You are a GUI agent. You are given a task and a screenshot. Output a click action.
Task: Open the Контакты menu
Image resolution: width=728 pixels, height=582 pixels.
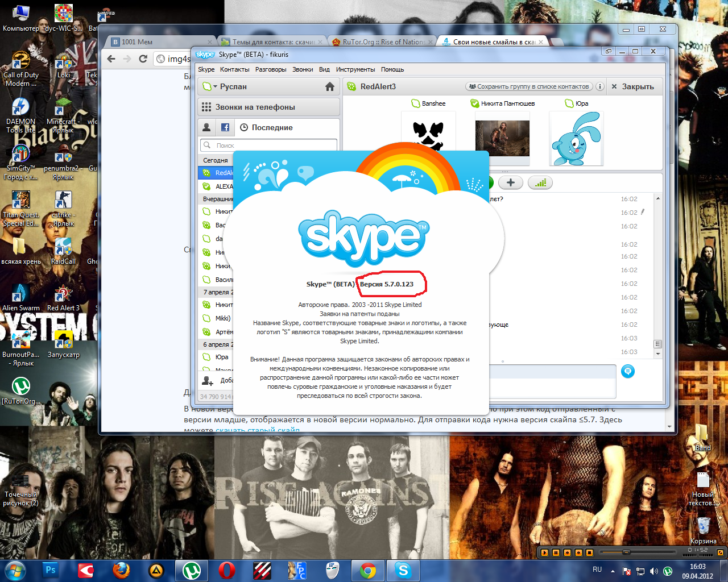coord(234,69)
